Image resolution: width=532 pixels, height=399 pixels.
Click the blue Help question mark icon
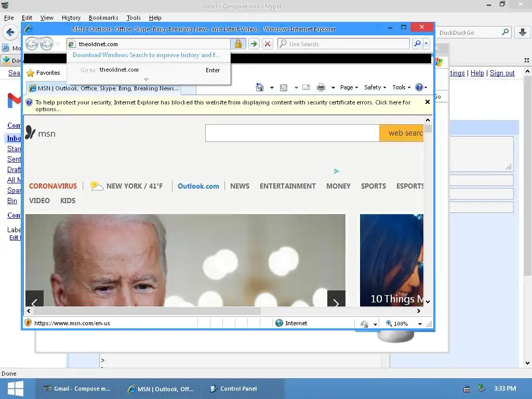pyautogui.click(x=419, y=87)
